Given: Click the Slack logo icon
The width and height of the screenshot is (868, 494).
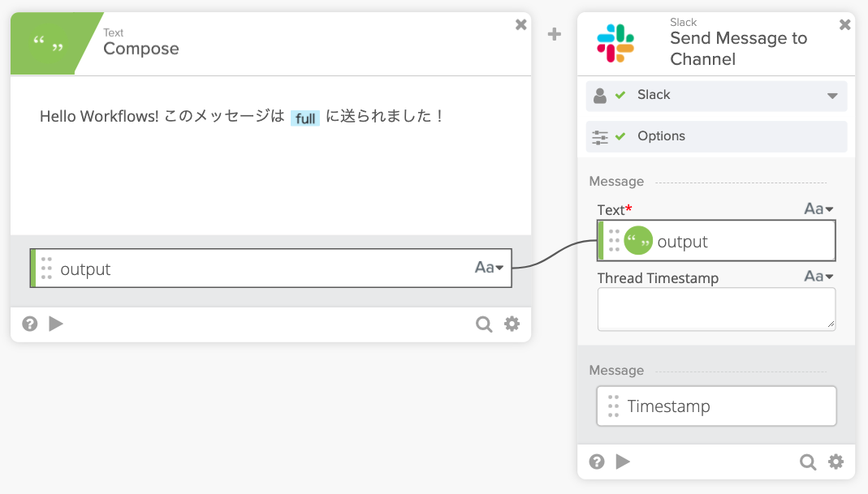Looking at the screenshot, I should [x=615, y=44].
